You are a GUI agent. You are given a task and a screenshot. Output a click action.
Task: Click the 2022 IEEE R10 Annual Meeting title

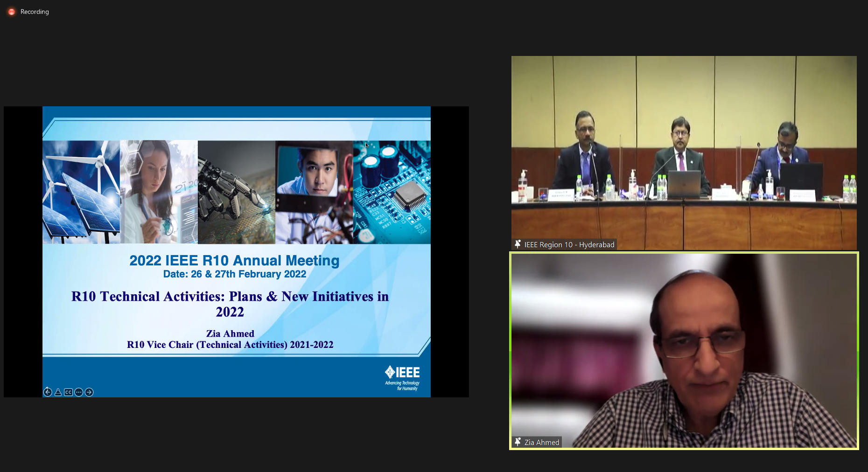click(x=234, y=260)
